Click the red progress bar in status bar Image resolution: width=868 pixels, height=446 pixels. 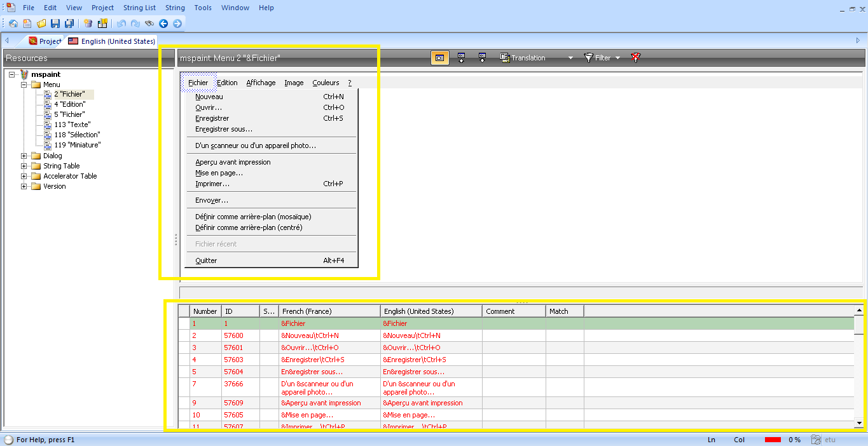772,439
